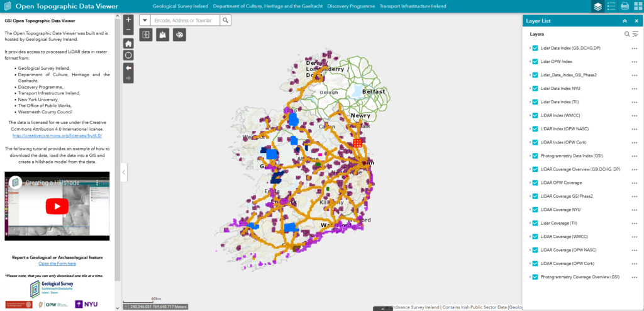Click the OPW logo in panel
The width and height of the screenshot is (644, 311).
[x=53, y=305]
